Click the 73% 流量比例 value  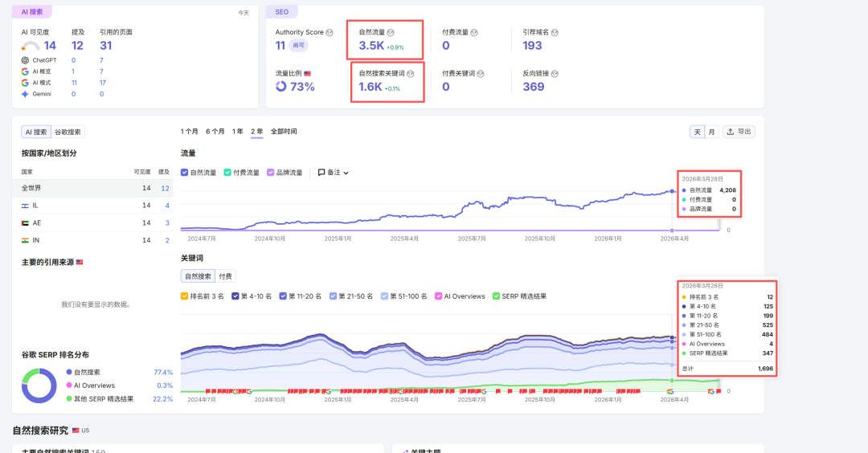click(x=302, y=86)
